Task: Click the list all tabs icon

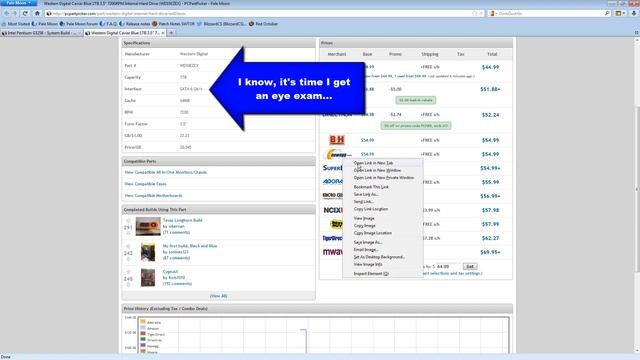Action: [636, 33]
